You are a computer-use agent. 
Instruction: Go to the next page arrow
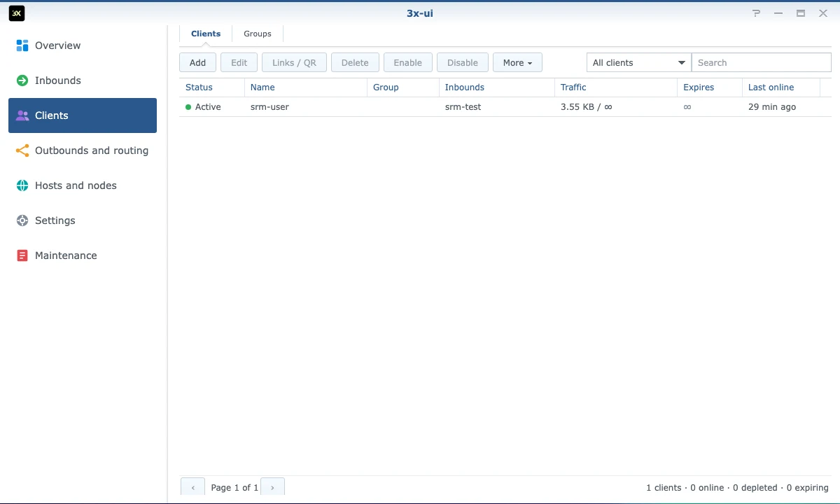point(272,487)
